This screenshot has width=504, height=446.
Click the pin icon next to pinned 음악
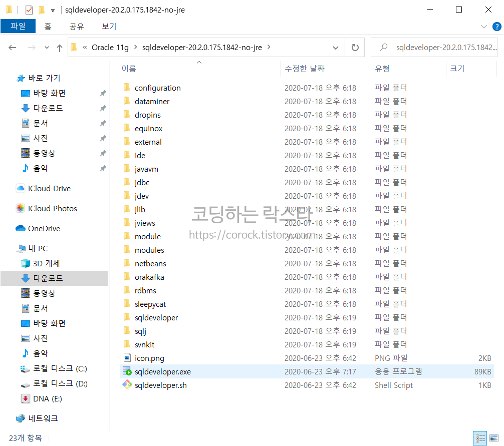[103, 168]
